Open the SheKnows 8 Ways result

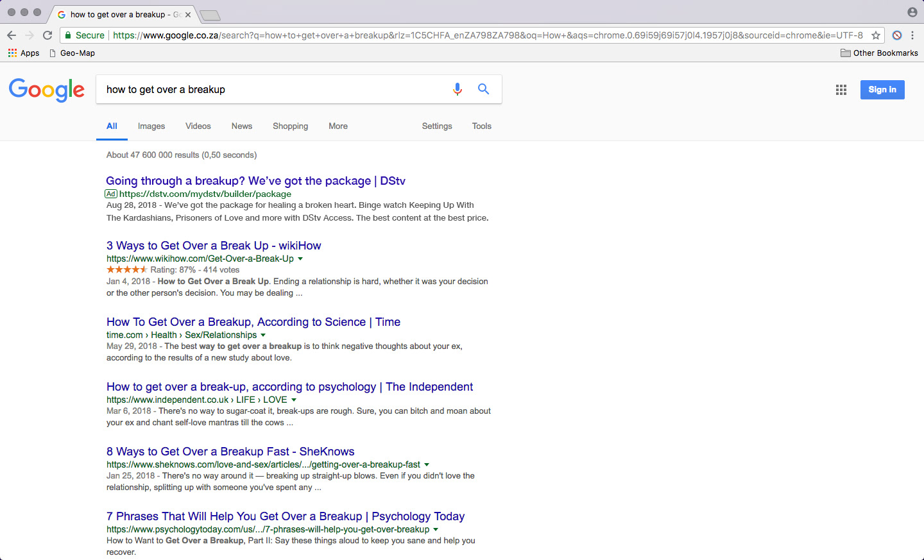[230, 452]
